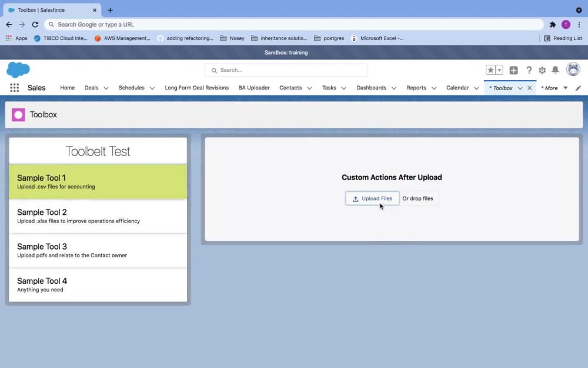Viewport: 588px width, 368px height.
Task: Expand the Dashboards tab dropdown chevron
Action: click(394, 88)
